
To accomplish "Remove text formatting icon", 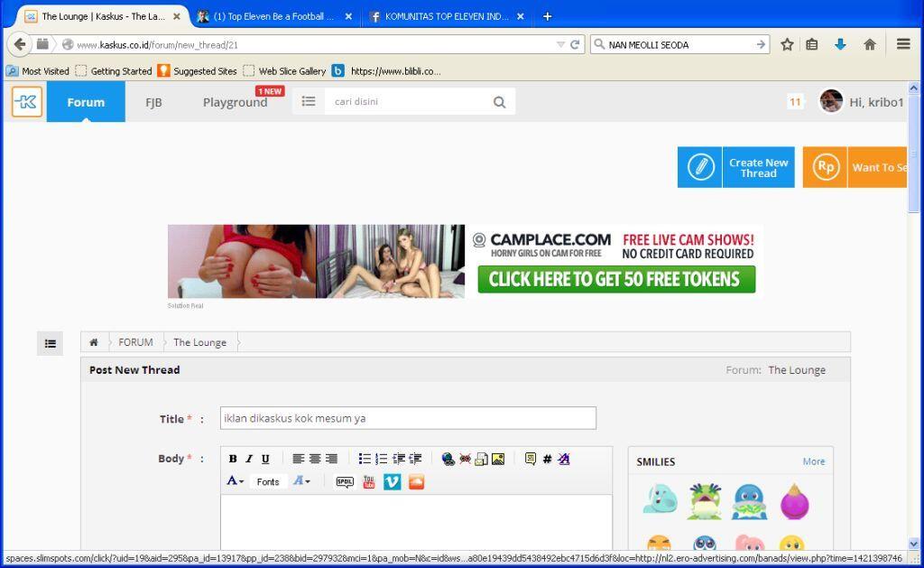I will pyautogui.click(x=564, y=459).
